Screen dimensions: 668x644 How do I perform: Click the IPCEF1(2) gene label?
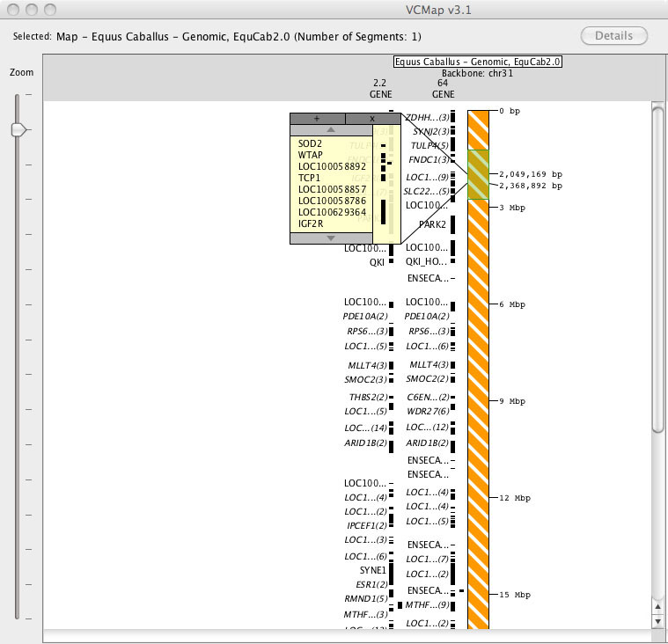point(367,525)
